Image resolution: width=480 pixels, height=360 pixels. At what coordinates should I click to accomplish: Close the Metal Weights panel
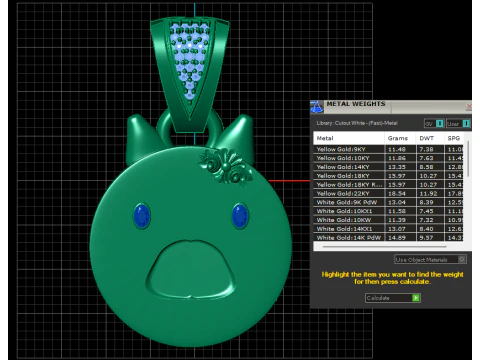[x=469, y=106]
